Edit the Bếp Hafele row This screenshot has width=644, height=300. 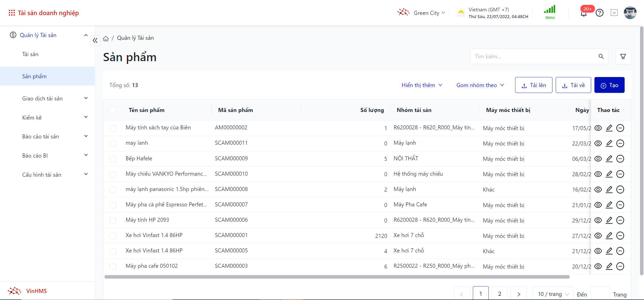(x=609, y=159)
